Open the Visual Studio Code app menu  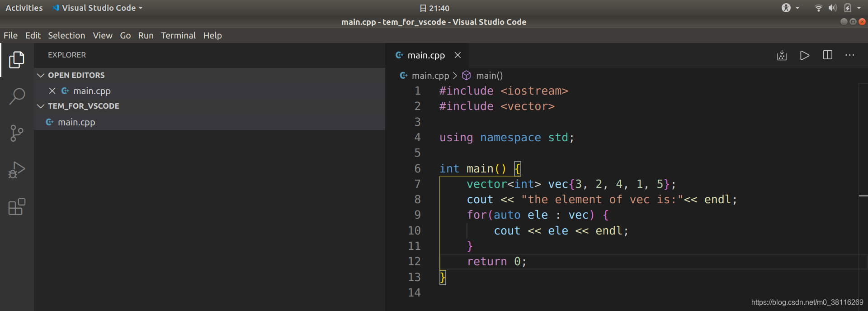98,8
